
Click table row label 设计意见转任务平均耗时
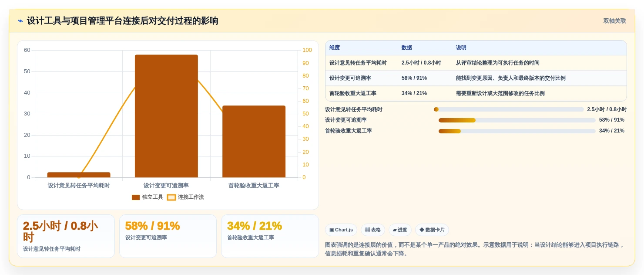tap(358, 63)
